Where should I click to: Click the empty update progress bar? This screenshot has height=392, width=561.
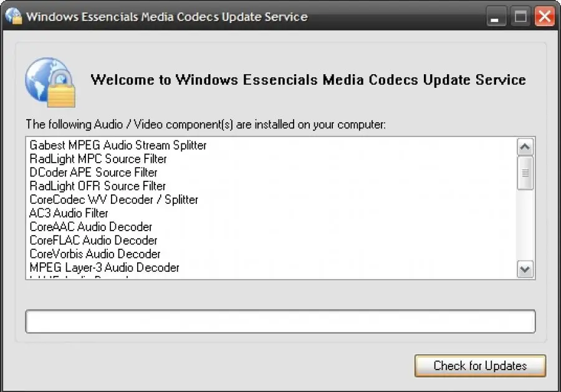[x=280, y=322]
